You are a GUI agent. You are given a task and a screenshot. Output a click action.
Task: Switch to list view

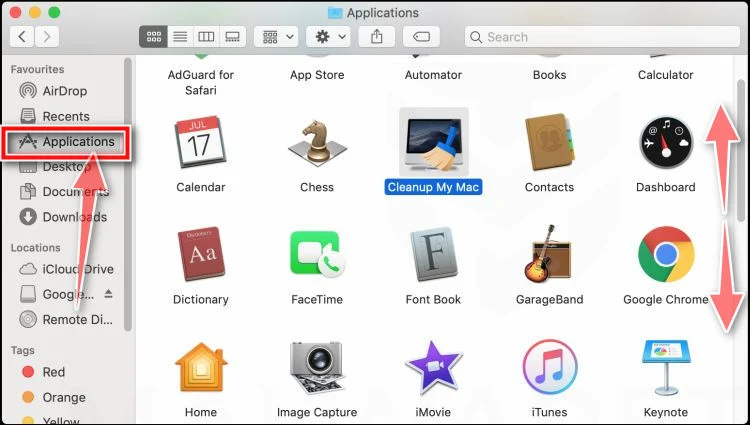coord(180,37)
